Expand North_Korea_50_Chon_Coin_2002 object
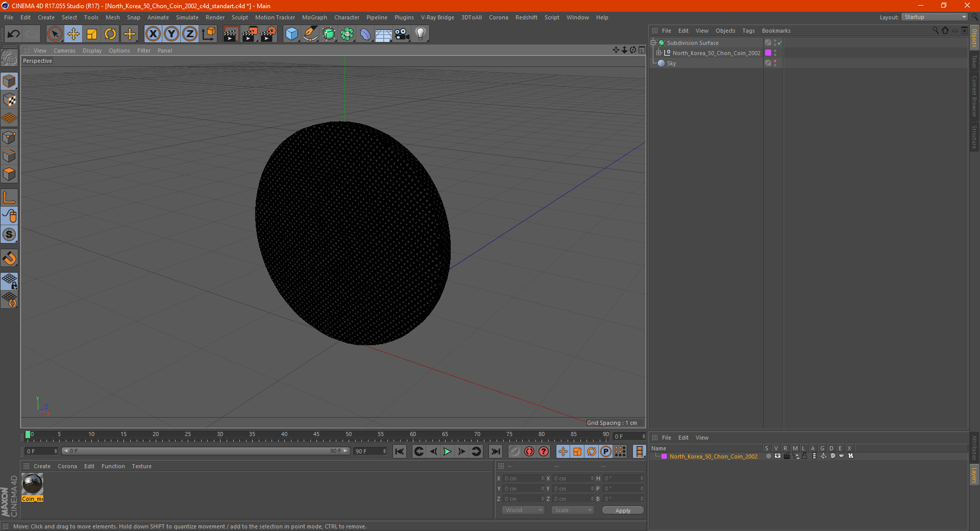This screenshot has height=531, width=980. (x=659, y=53)
